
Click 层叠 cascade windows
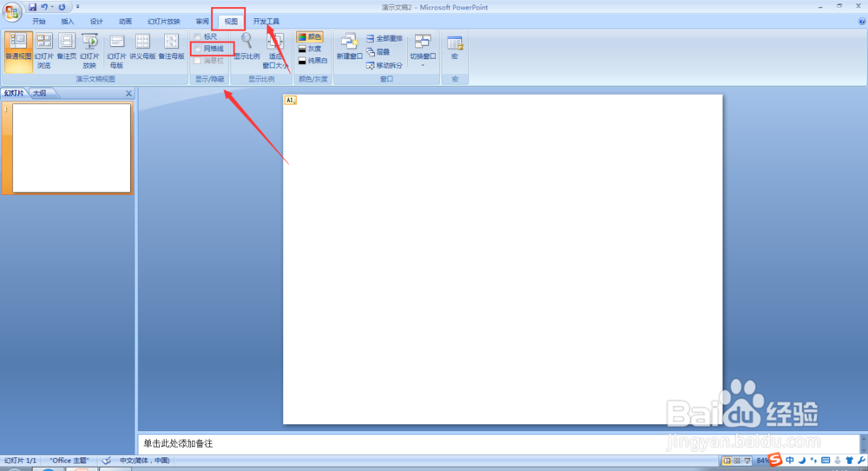coord(378,52)
